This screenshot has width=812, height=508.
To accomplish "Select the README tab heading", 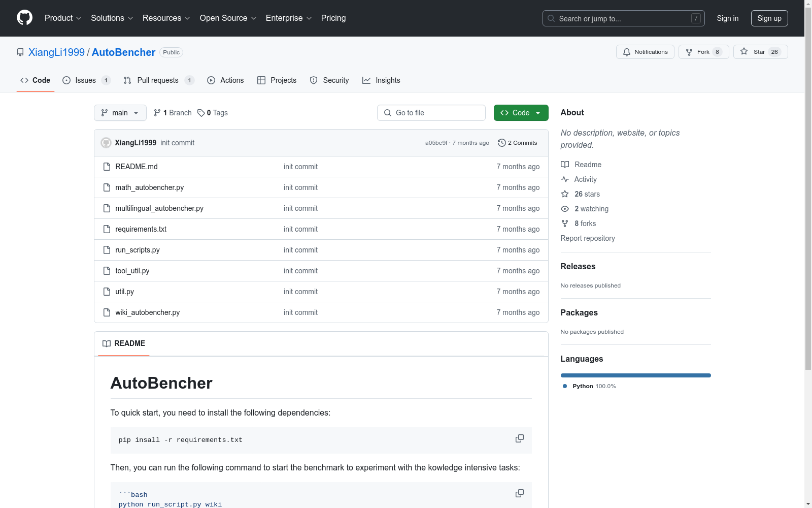I will click(x=124, y=343).
